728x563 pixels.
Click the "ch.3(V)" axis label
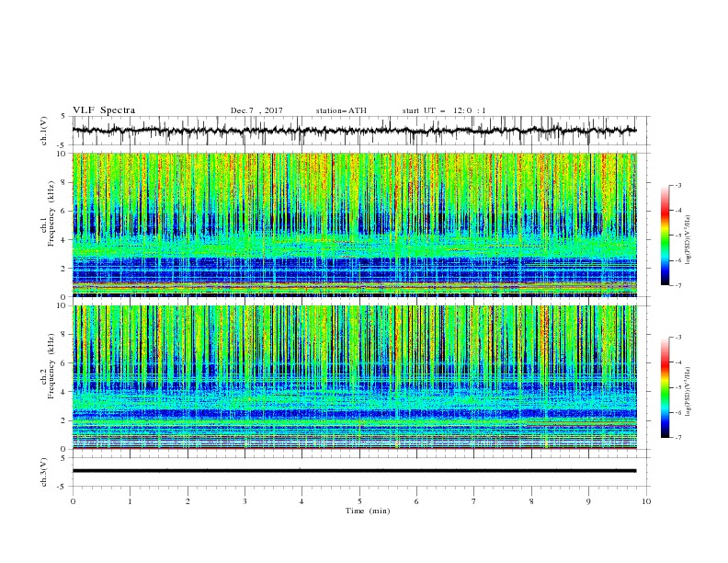[44, 472]
